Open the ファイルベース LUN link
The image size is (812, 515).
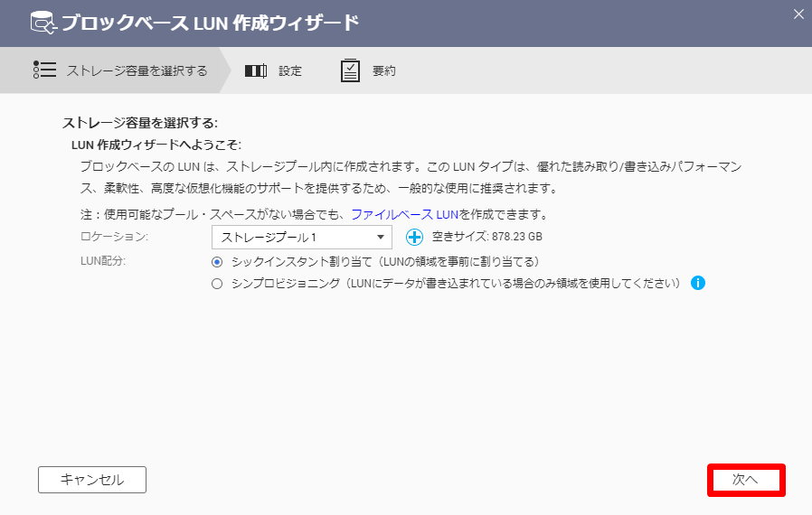point(405,214)
